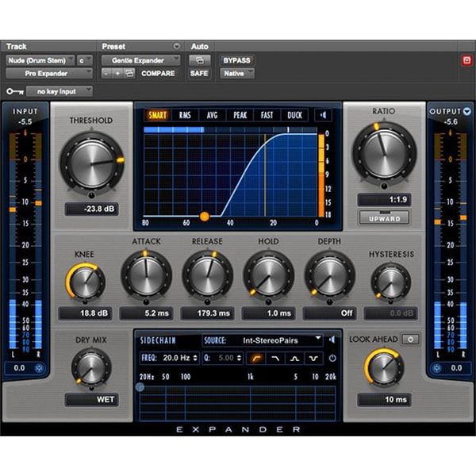Click release value field 179.3 ms
Viewport: 476px width, 476px height.
pyautogui.click(x=207, y=313)
